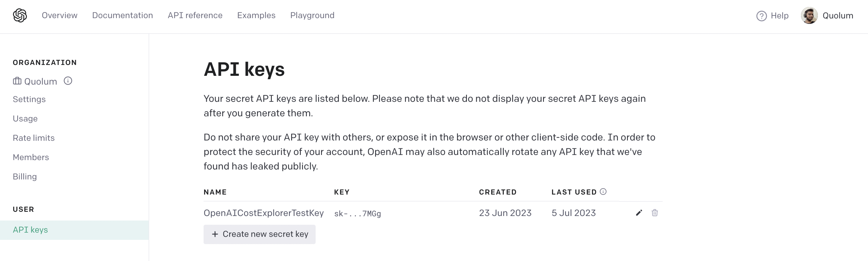Switch to Examples
Viewport: 868px width, 261px height.
pos(256,15)
